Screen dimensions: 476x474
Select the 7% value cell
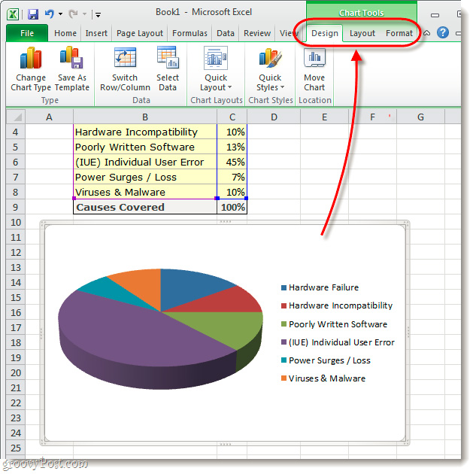coord(232,177)
